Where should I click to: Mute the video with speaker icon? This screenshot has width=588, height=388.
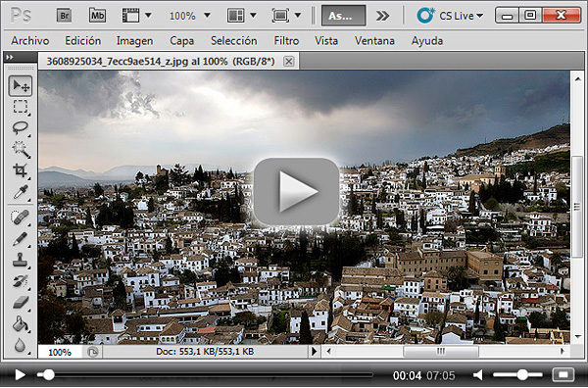pos(478,374)
